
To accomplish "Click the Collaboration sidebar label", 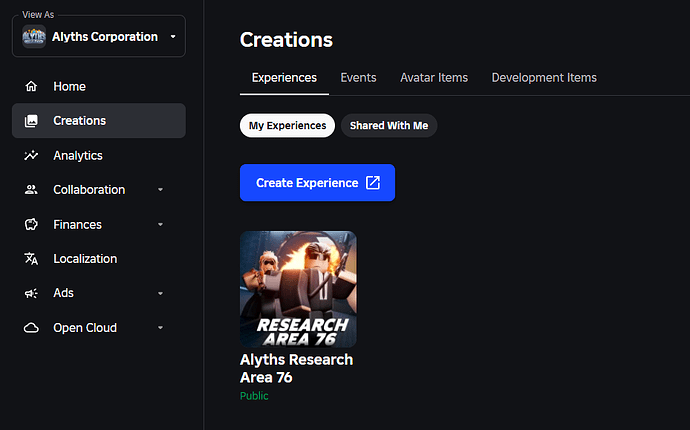I will [89, 190].
